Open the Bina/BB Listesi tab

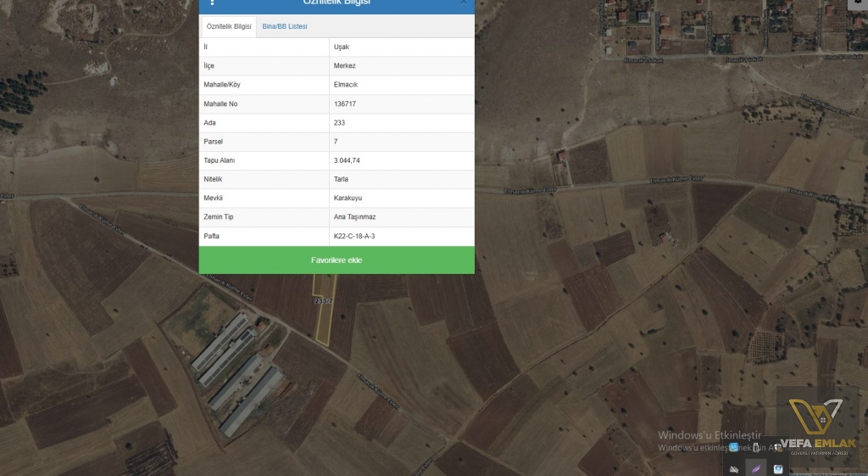285,26
